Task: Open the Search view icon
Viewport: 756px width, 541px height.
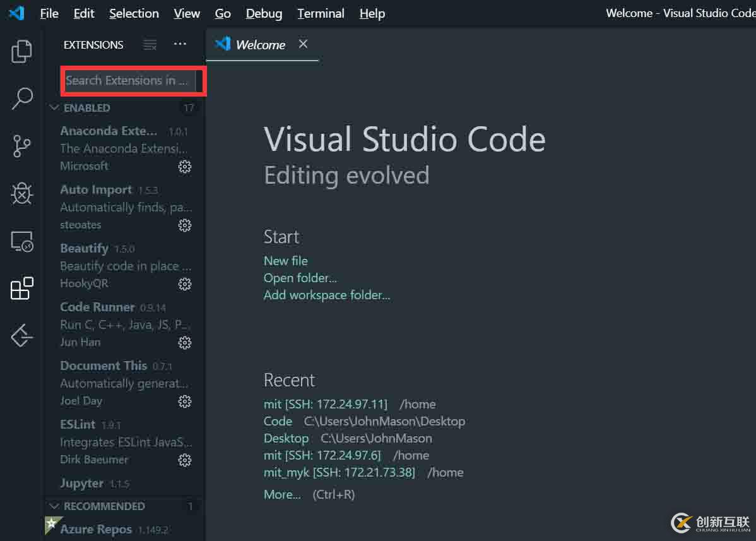Action: click(x=22, y=98)
